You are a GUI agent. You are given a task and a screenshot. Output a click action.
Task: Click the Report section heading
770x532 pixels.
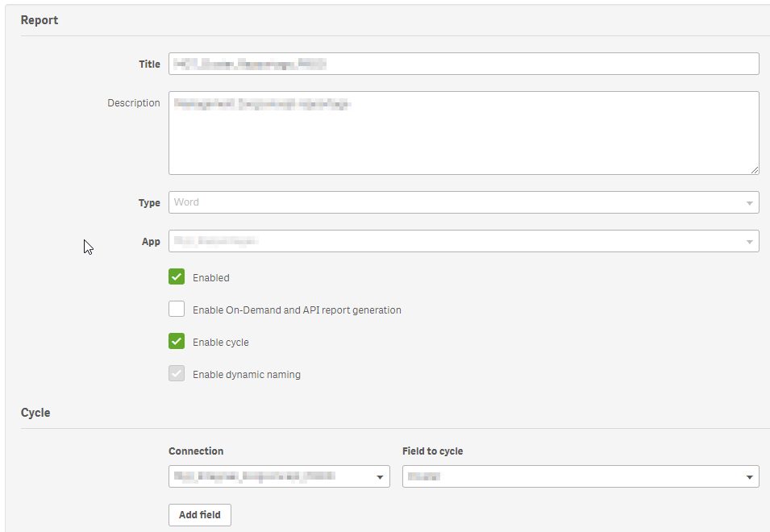[x=40, y=20]
